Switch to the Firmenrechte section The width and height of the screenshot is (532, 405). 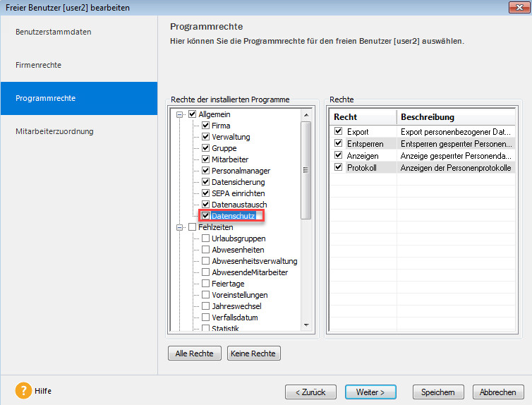[39, 65]
